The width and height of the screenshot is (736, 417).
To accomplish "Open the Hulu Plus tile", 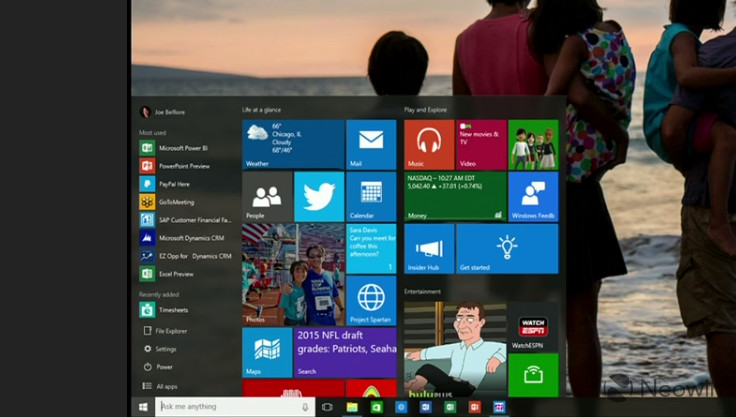I will click(455, 349).
